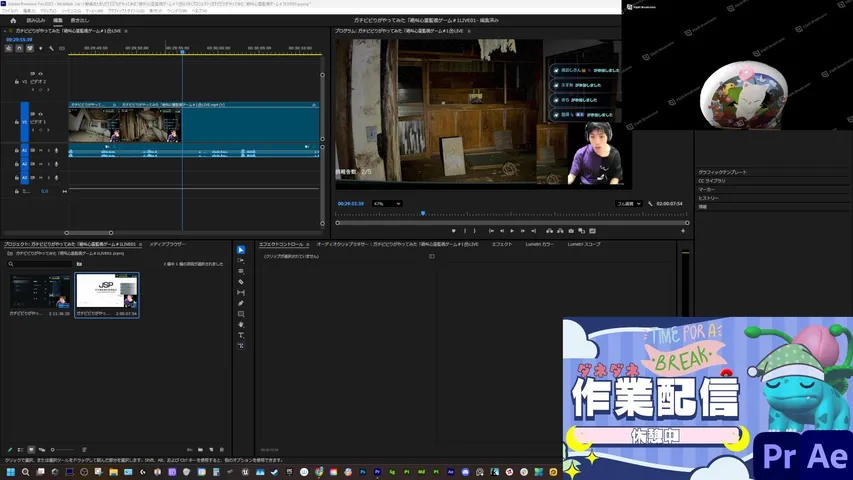The width and height of the screenshot is (853, 480).
Task: Switch to Lumetri カラー tab
Action: click(540, 244)
